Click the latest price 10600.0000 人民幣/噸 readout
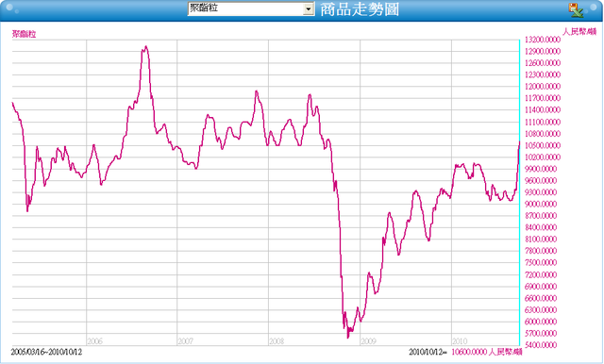604x364 pixels. 487,352
